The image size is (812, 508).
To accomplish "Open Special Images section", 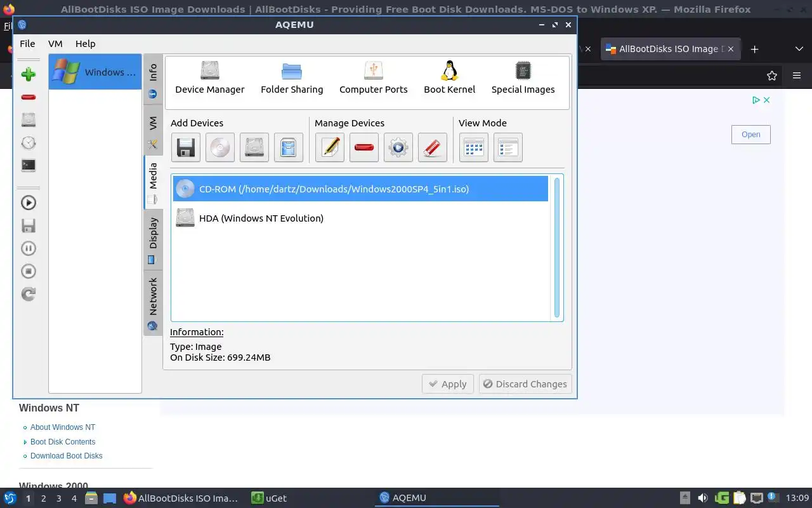I will point(523,77).
